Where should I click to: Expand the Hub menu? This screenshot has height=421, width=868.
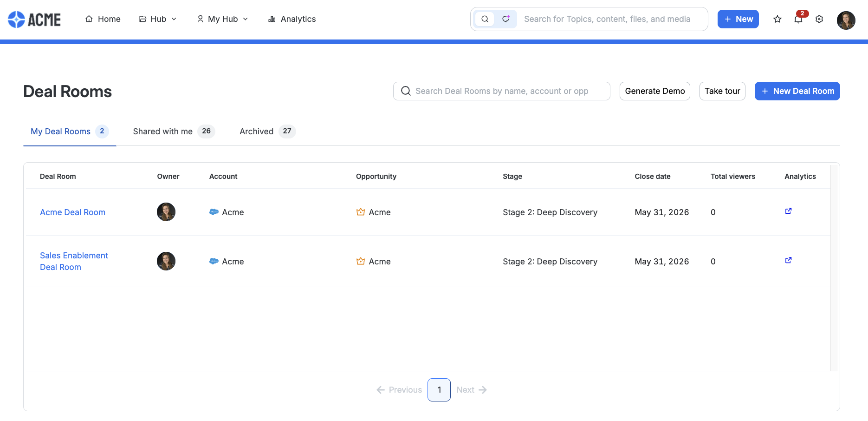pos(158,19)
